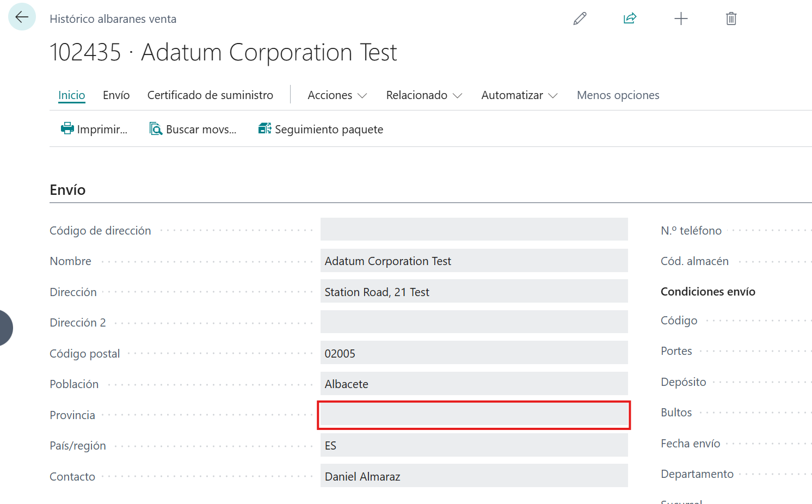The height and width of the screenshot is (504, 812).
Task: Open the Relacionado dropdown
Action: (423, 95)
